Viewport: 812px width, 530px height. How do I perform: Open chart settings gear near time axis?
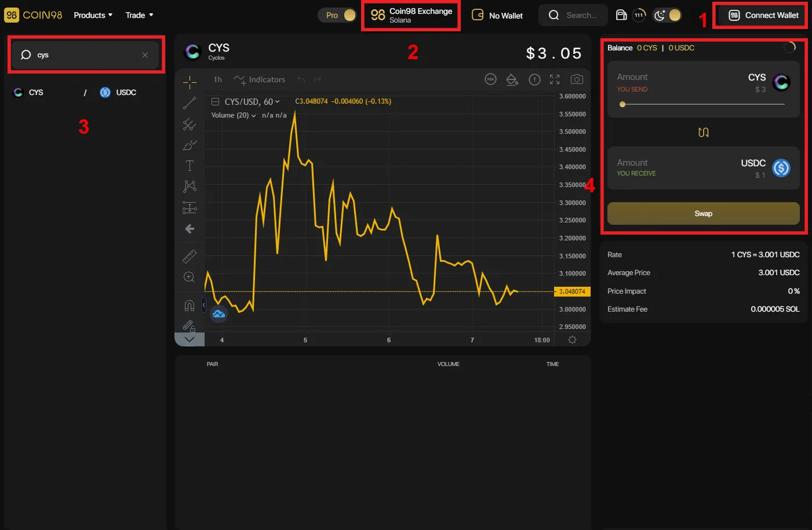click(572, 340)
